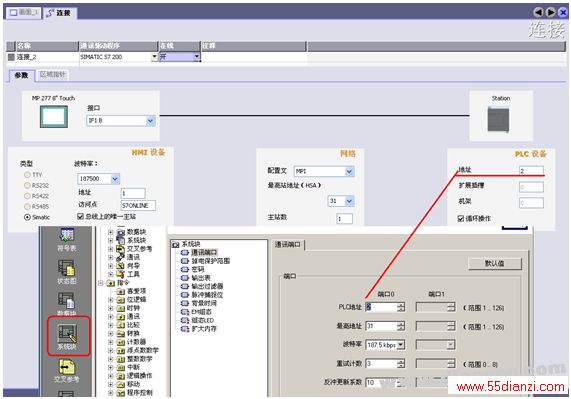571x399 pixels.
Task: Select the Station PLC device icon
Action: 499,119
